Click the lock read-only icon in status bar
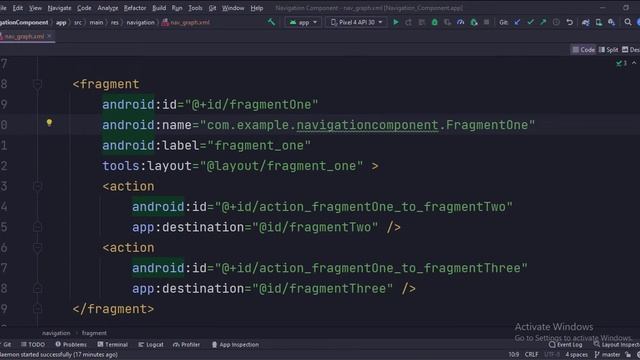This screenshot has width=640, height=360. click(x=629, y=354)
